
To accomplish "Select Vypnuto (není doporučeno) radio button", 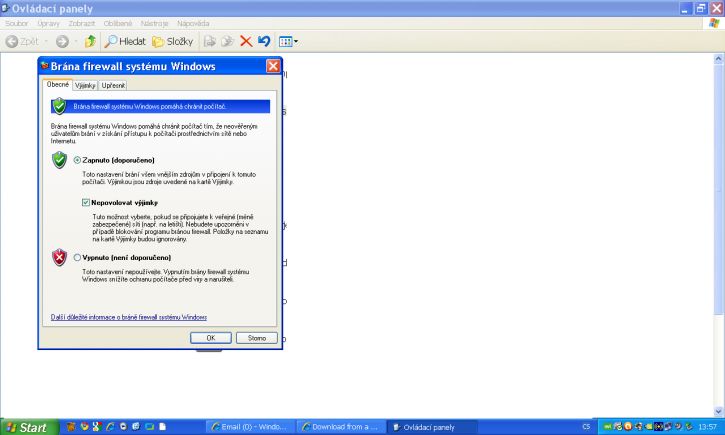I will [x=77, y=257].
